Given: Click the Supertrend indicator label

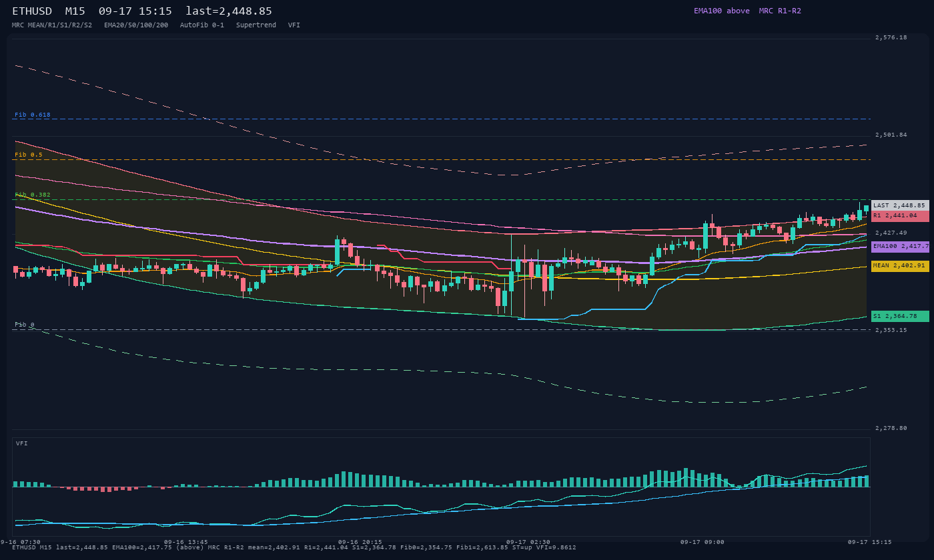Looking at the screenshot, I should (256, 25).
